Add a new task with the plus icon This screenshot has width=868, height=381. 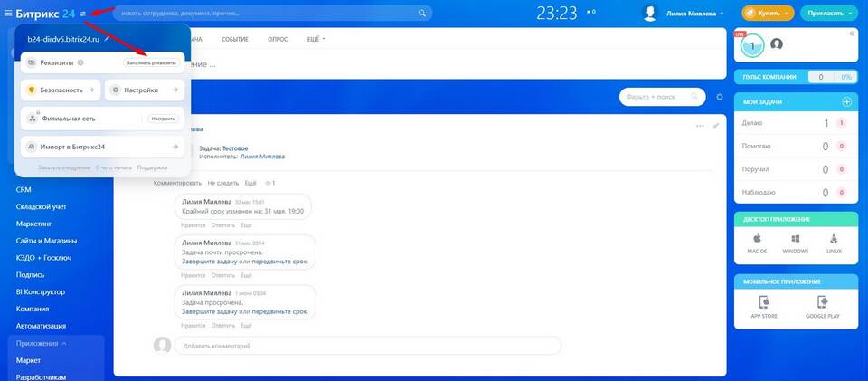846,102
